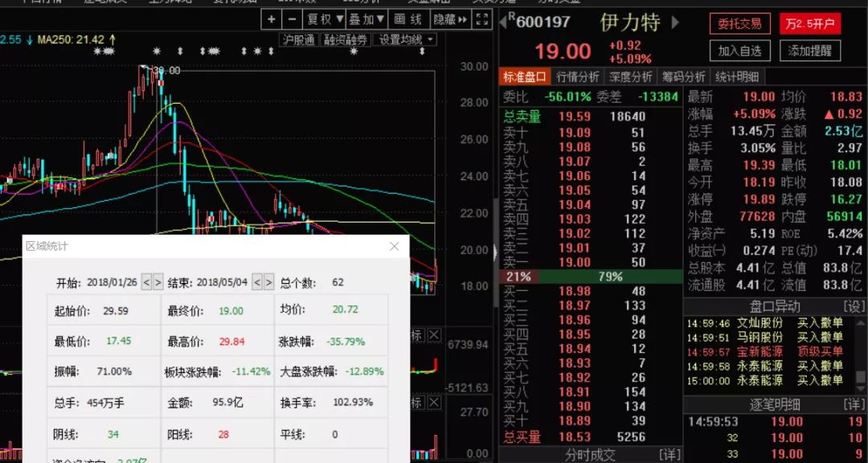The image size is (868, 463).
Task: Click the 万2.5开户 button
Action: (x=810, y=24)
